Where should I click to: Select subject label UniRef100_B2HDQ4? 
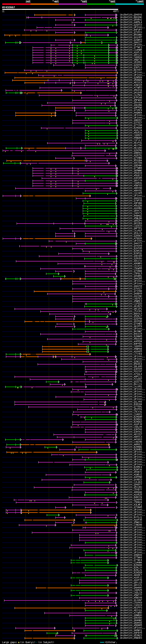pyautogui.click(x=131, y=128)
